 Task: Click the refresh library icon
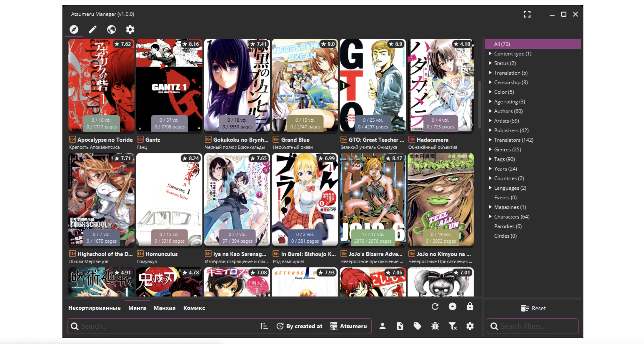[435, 307]
